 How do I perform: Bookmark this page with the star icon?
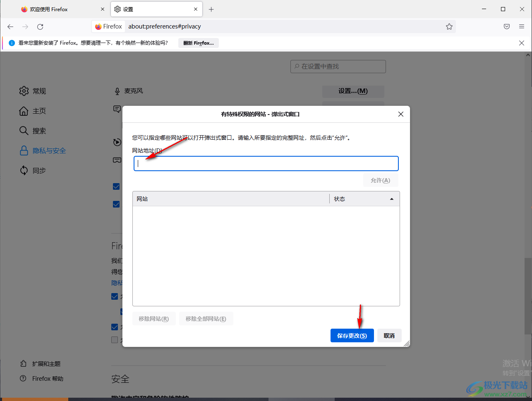(449, 26)
